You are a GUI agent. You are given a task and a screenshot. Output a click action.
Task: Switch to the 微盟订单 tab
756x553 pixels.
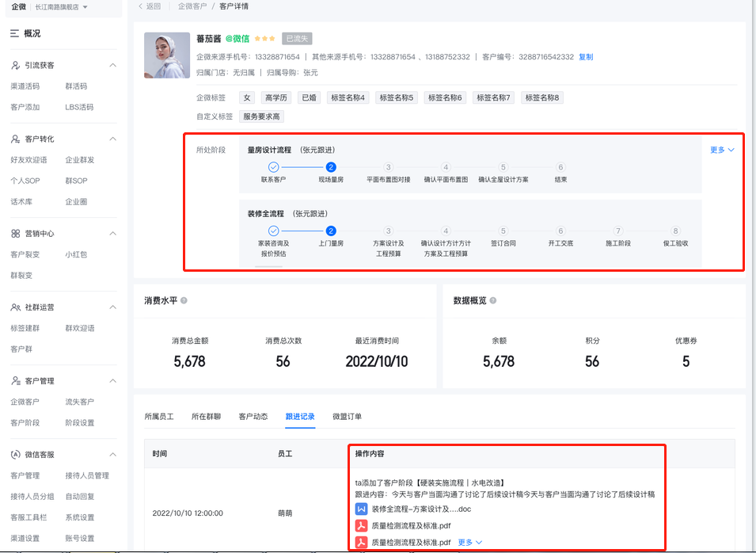348,417
